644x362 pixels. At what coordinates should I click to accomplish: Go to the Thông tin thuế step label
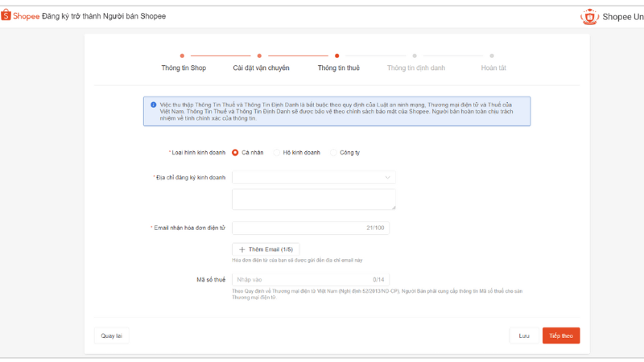point(338,68)
